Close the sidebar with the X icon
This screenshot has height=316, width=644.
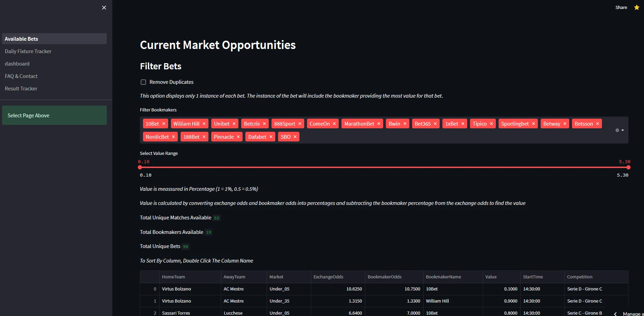(x=104, y=8)
